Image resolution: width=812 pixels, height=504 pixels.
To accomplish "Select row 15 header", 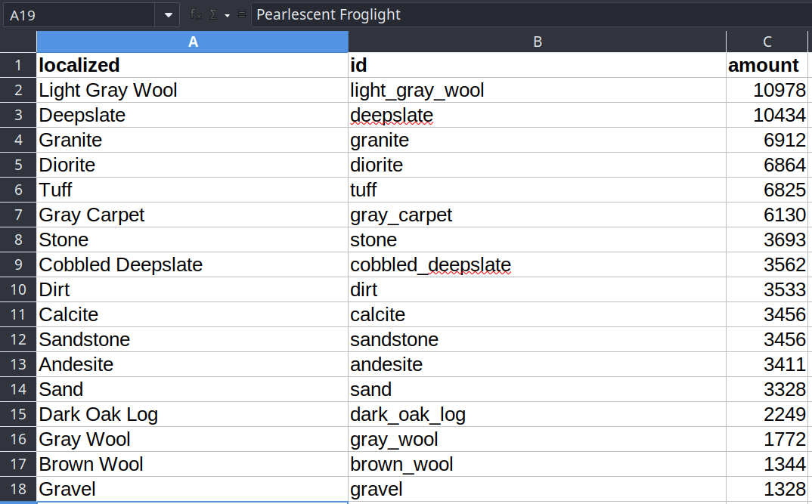I will tap(18, 414).
